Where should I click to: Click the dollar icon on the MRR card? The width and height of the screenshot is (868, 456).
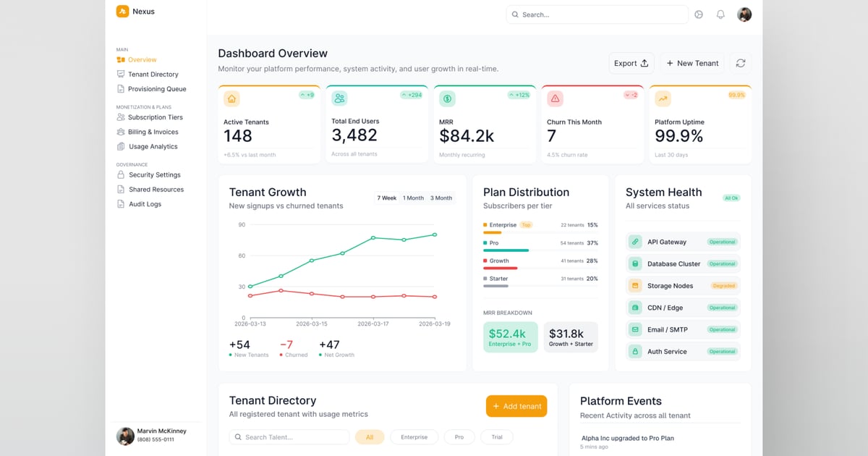447,98
